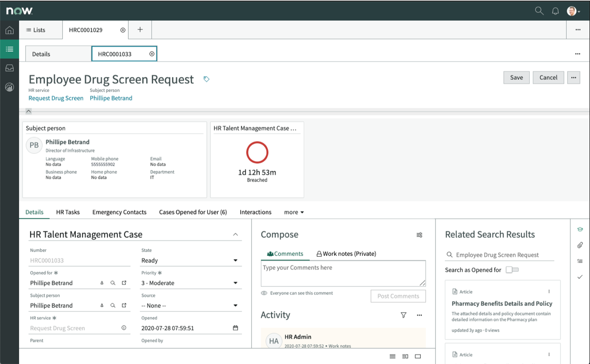Switch to Work notes (Private) tab
590x364 pixels.
pyautogui.click(x=346, y=254)
